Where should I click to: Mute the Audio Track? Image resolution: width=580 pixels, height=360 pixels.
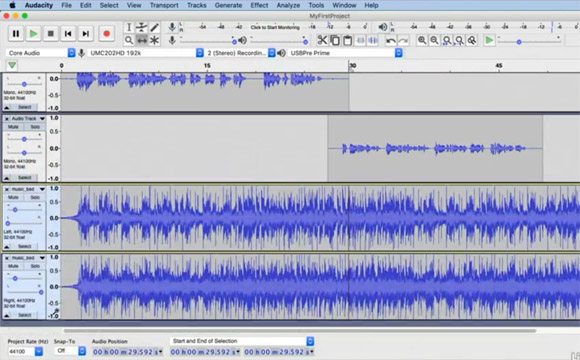[x=13, y=127]
